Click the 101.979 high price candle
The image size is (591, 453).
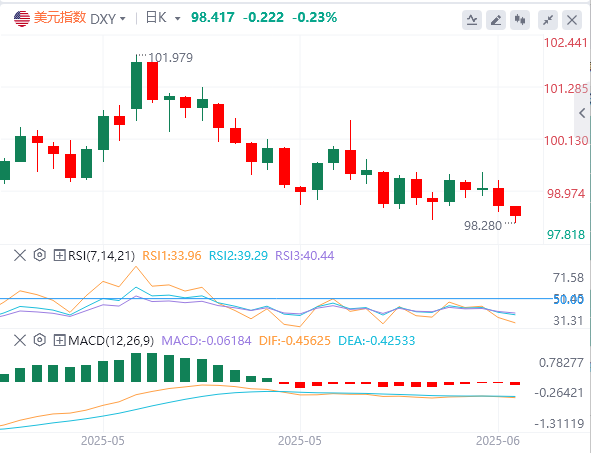136,86
